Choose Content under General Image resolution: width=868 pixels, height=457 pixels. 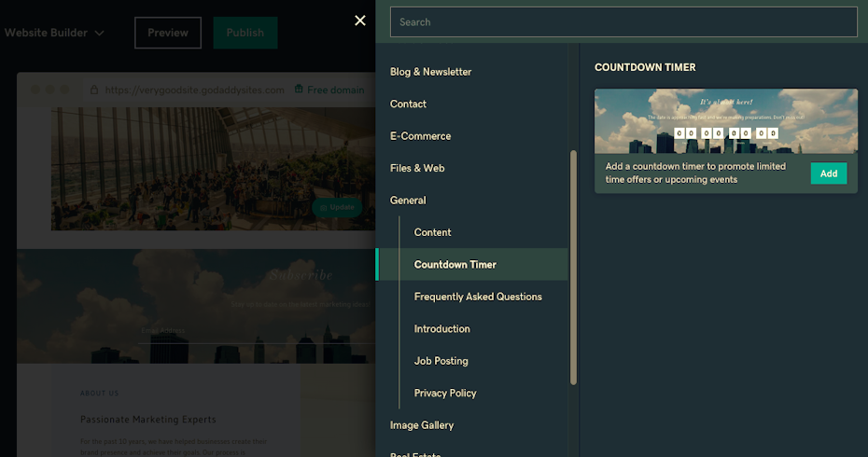432,232
